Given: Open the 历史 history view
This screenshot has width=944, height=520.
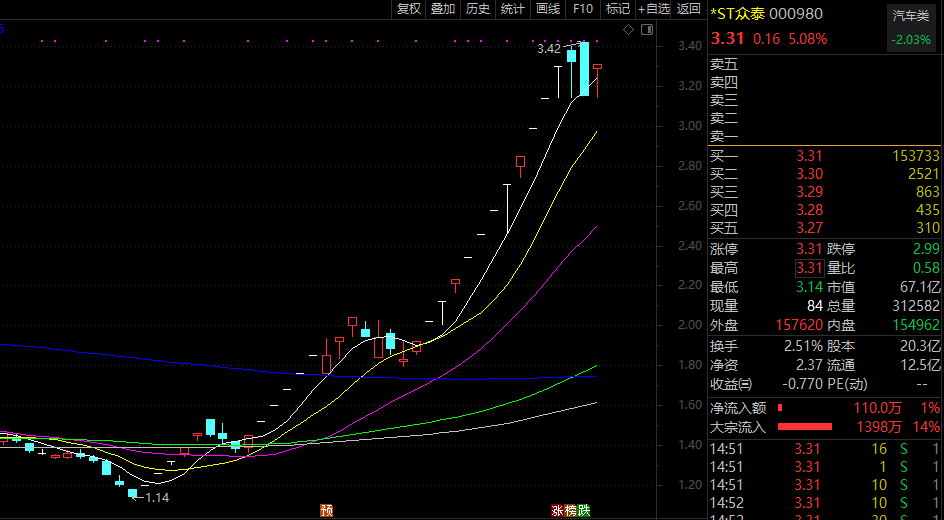Looking at the screenshot, I should (x=478, y=9).
